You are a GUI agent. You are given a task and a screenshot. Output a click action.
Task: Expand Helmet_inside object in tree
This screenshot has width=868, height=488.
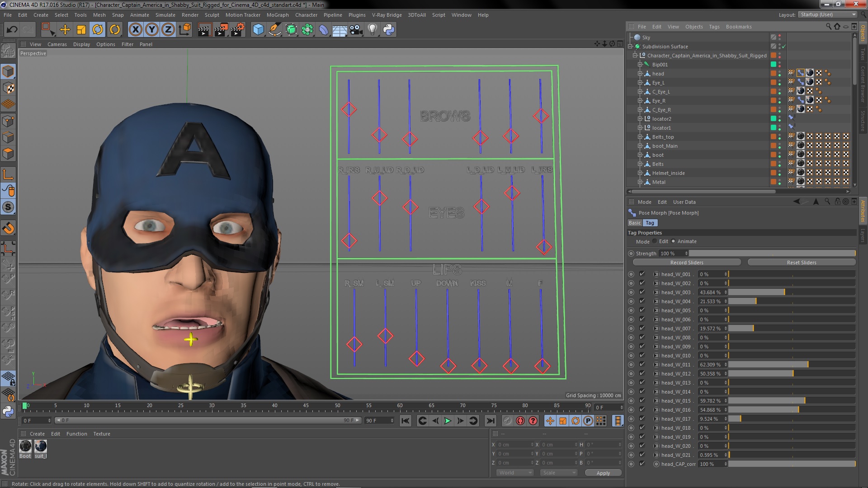tap(640, 173)
